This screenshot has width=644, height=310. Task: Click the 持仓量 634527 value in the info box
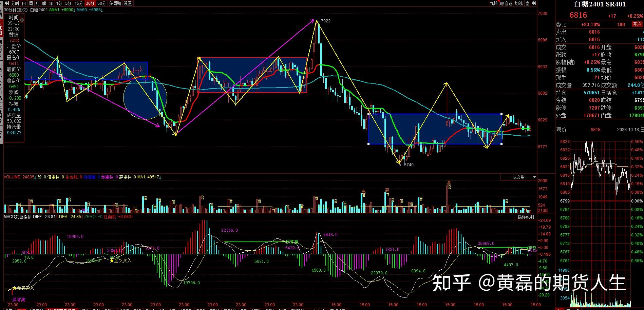(14, 133)
